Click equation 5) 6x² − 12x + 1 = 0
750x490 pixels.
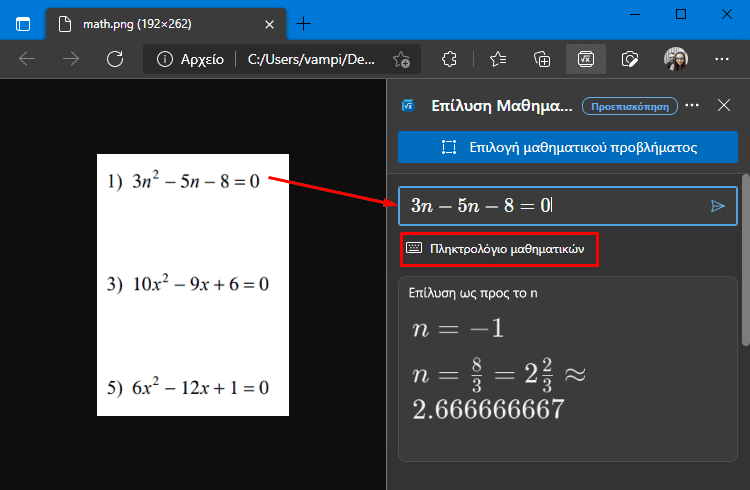tap(188, 387)
